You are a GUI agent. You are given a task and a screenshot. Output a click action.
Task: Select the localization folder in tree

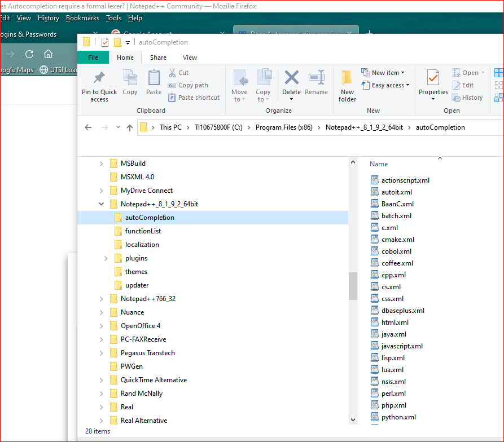pos(142,245)
